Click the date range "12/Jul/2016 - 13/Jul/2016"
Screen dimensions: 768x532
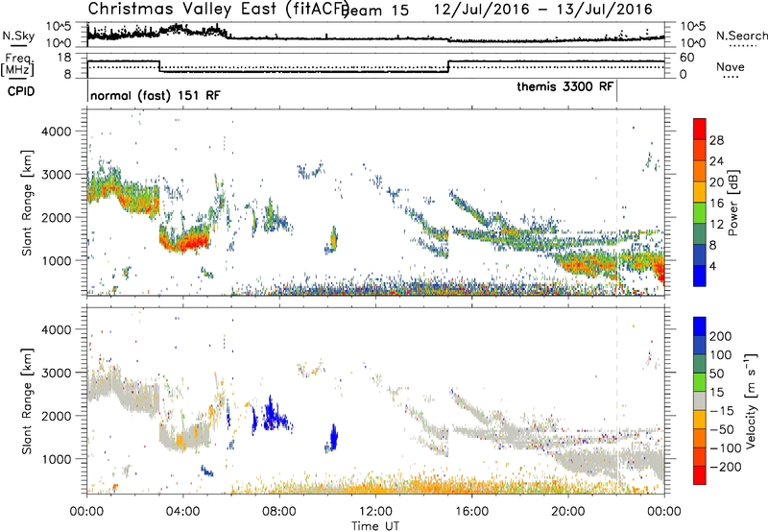[x=543, y=10]
